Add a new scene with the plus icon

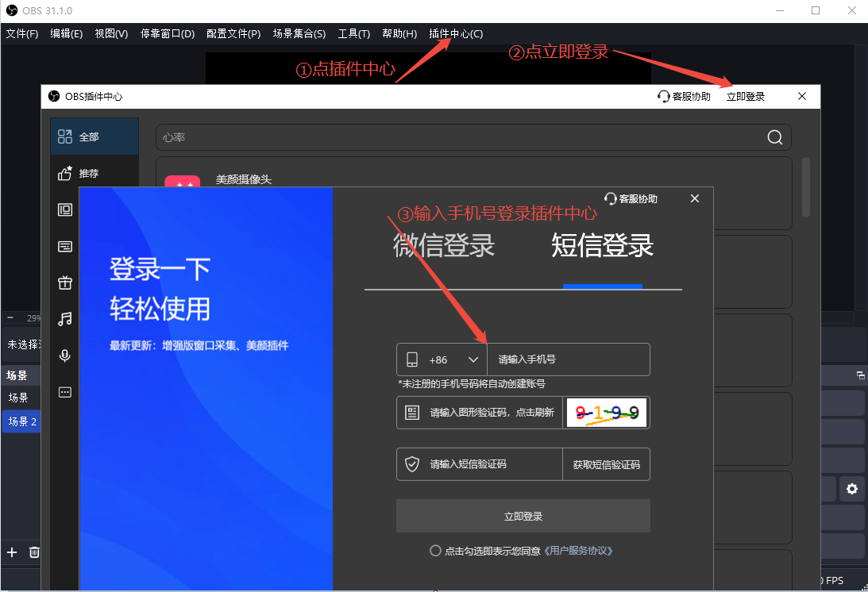pyautogui.click(x=11, y=552)
